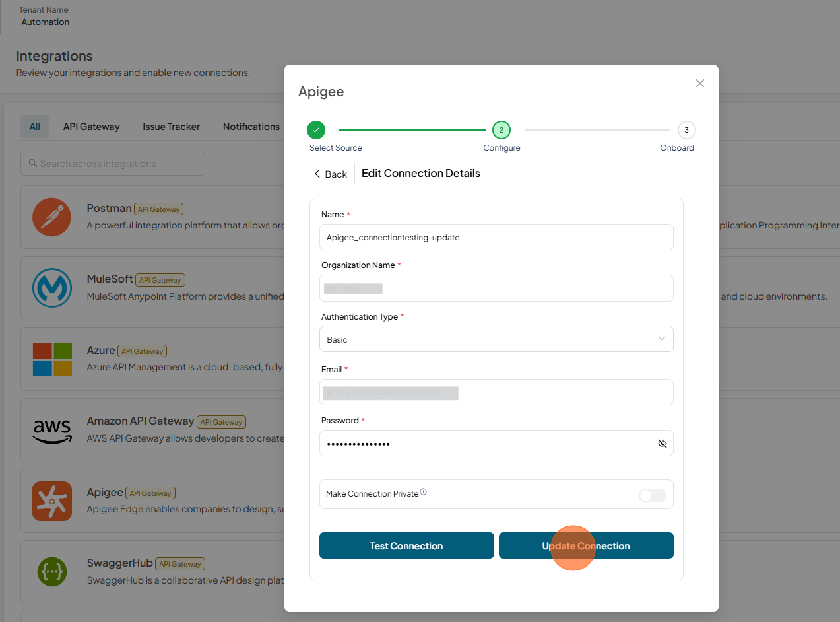Click the Tenant Name Automation text
The width and height of the screenshot is (840, 622).
coord(45,22)
